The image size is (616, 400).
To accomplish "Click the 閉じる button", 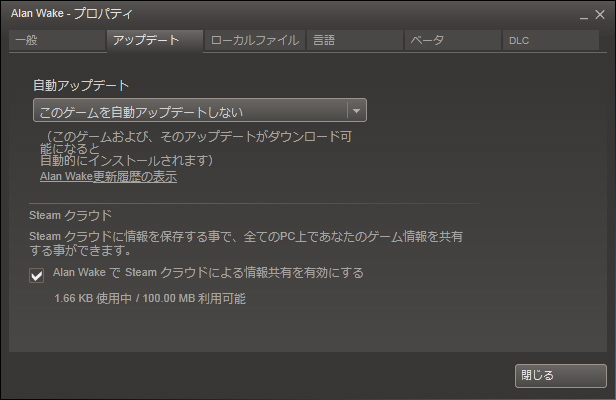I will (561, 376).
